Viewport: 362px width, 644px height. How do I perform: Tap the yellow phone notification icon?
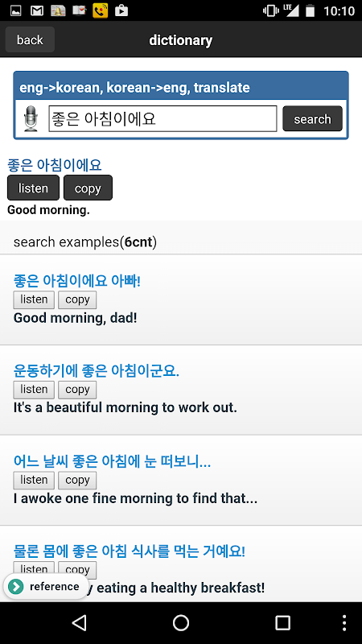(x=100, y=10)
